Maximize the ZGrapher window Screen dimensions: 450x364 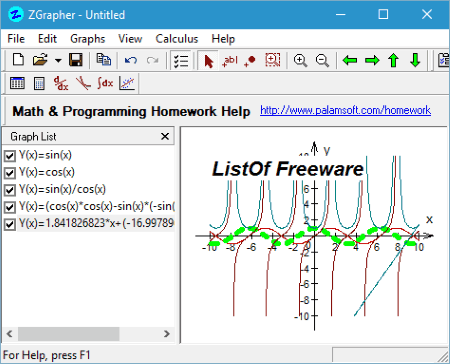[383, 14]
